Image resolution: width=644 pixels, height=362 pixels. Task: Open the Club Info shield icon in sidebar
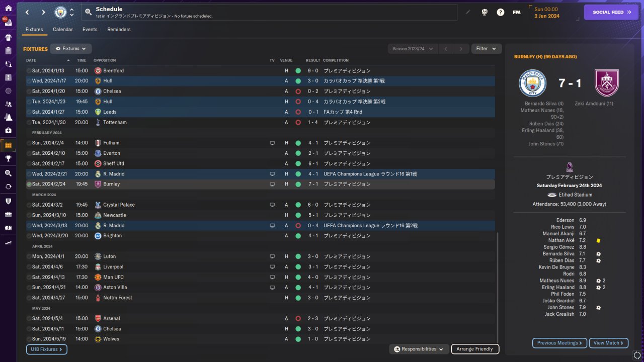tap(8, 201)
